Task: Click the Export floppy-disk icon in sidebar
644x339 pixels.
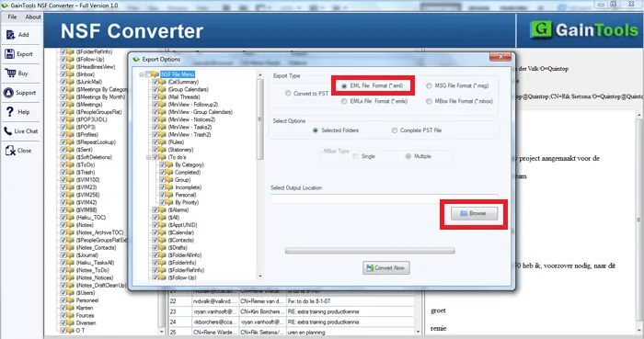Action: click(x=9, y=53)
